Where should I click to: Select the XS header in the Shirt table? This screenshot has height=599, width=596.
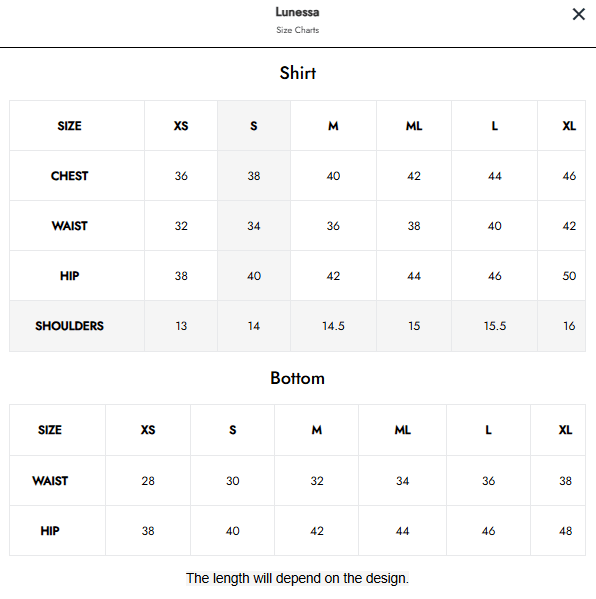(181, 126)
